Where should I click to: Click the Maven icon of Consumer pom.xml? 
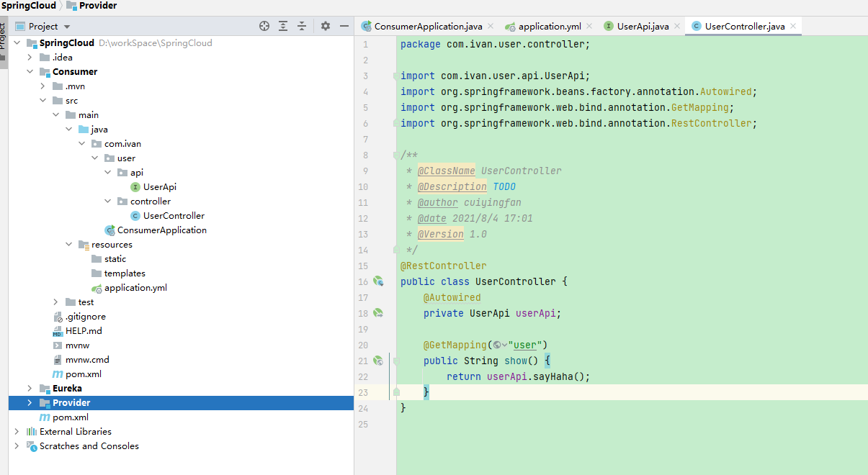[x=58, y=374]
